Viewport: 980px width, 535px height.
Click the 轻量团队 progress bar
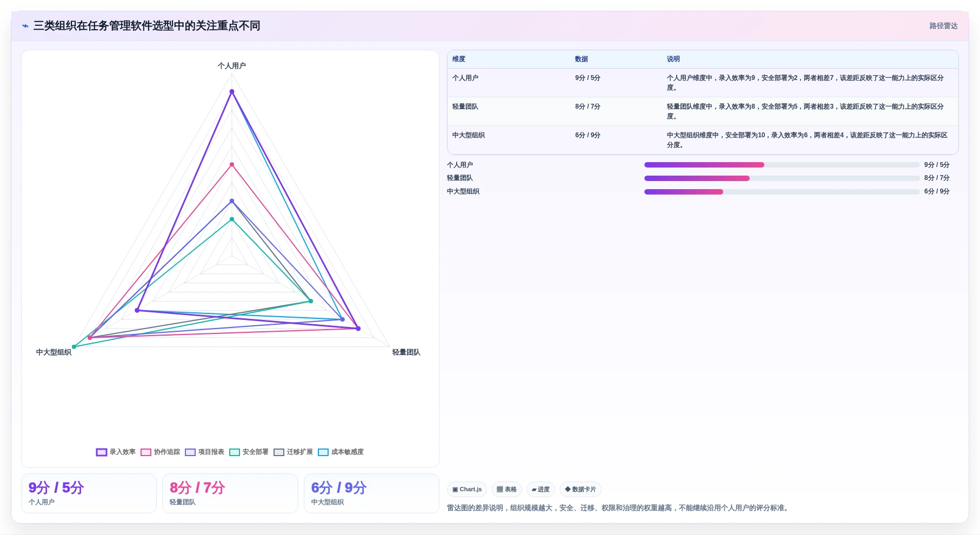pos(782,178)
